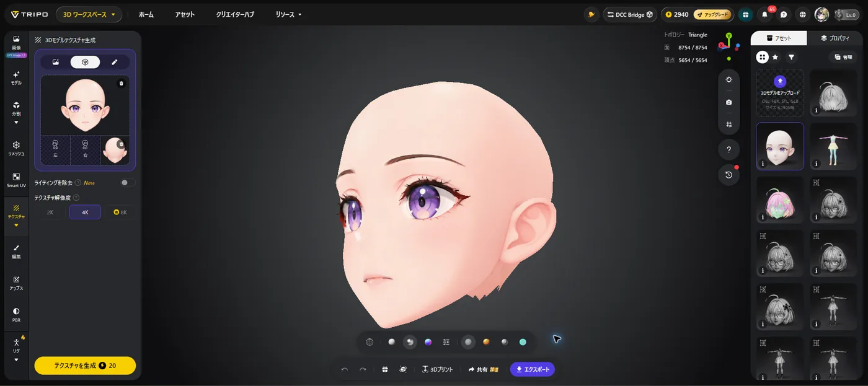Select the orange material ball preview
This screenshot has width=868, height=386.
[x=487, y=342]
